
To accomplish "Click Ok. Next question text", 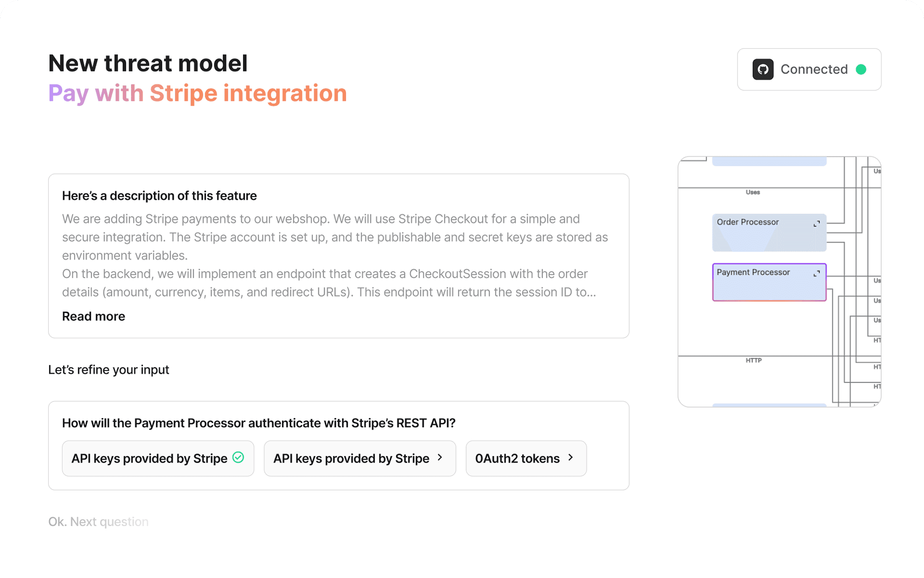I will [98, 522].
